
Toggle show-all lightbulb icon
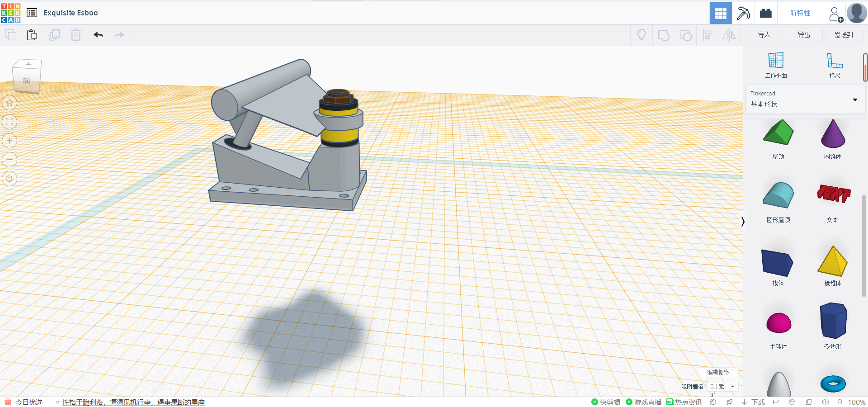coord(642,35)
